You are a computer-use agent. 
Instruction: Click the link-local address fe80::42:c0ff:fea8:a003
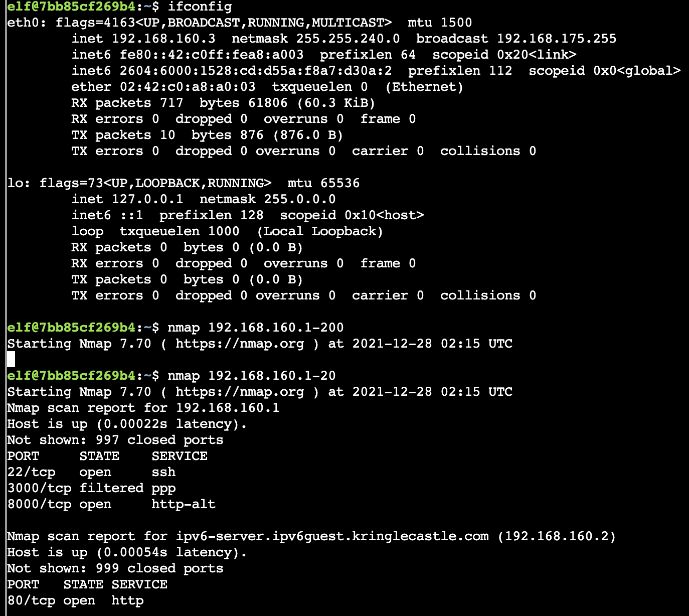tap(212, 55)
